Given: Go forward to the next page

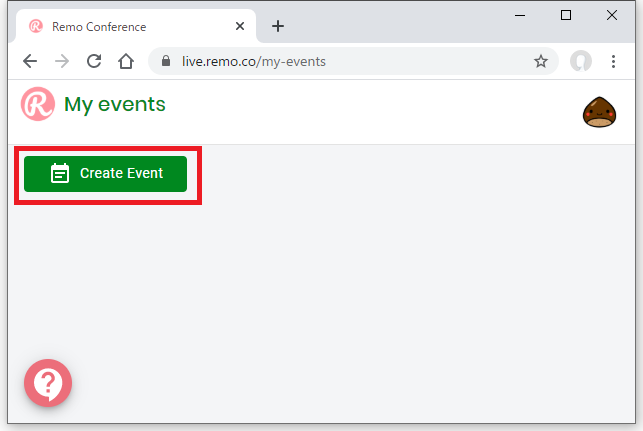Looking at the screenshot, I should [x=62, y=61].
